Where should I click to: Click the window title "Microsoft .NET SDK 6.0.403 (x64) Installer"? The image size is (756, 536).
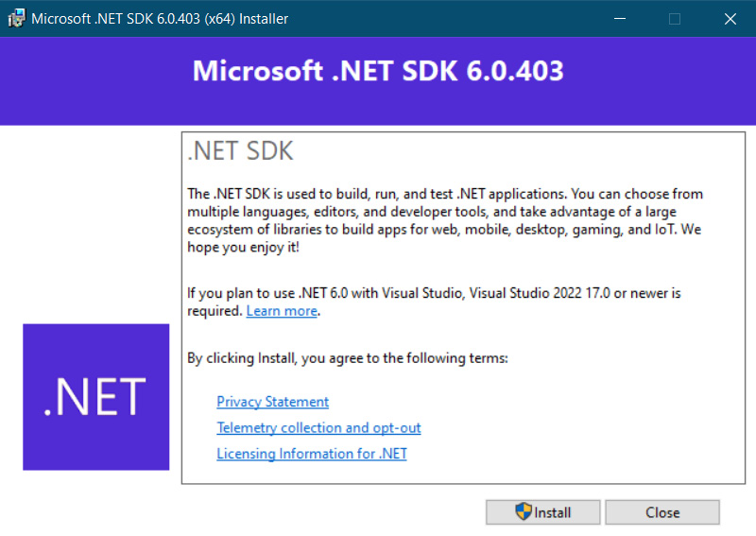pyautogui.click(x=160, y=19)
